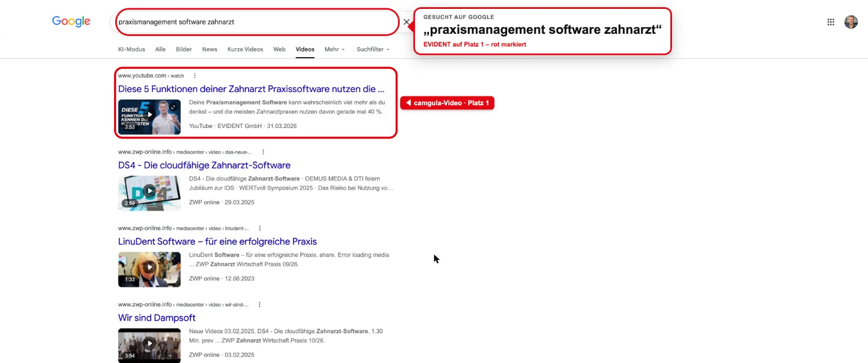Viewport: 868px width, 363px height.
Task: Click the snippet starting 'Neue Videos 03.02.2025'
Action: 286,336
